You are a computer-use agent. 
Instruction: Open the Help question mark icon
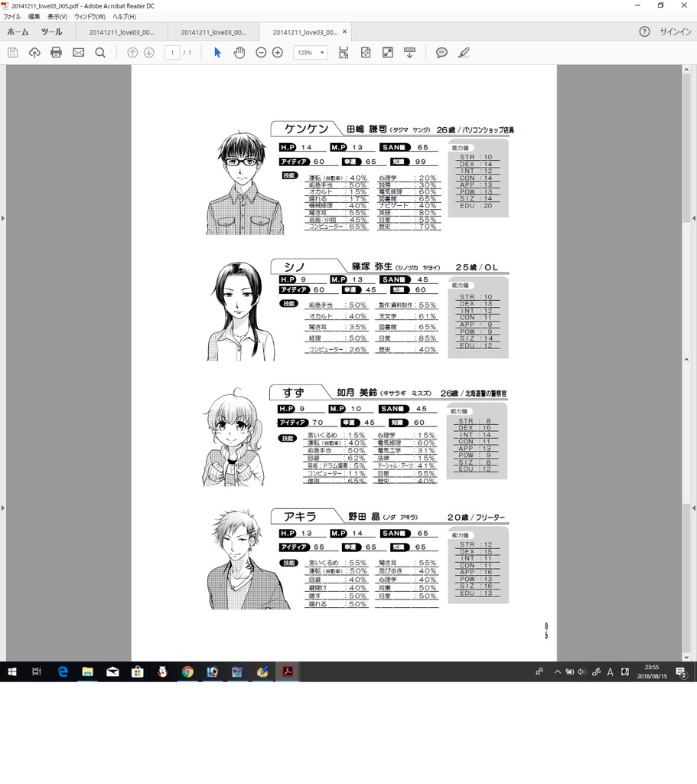644,31
